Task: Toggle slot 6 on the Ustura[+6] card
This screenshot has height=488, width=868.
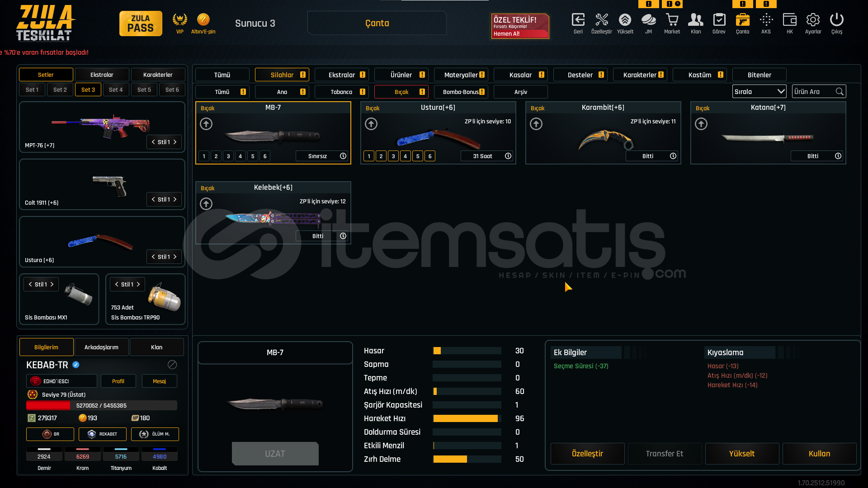Action: coord(430,156)
